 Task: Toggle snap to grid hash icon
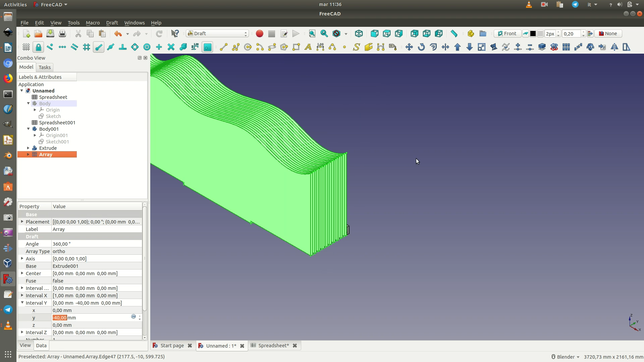(x=87, y=47)
